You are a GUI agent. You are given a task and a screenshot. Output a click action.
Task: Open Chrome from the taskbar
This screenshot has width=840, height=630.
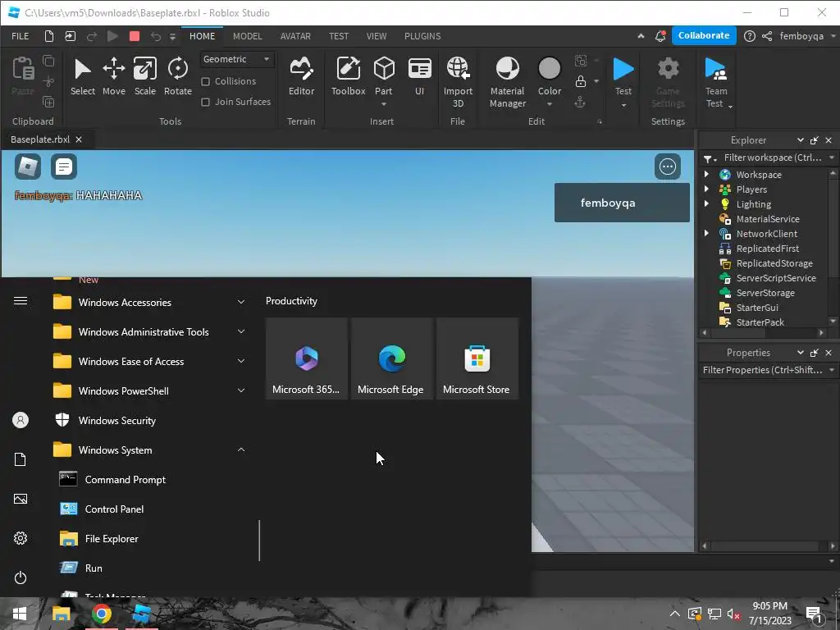coord(101,614)
